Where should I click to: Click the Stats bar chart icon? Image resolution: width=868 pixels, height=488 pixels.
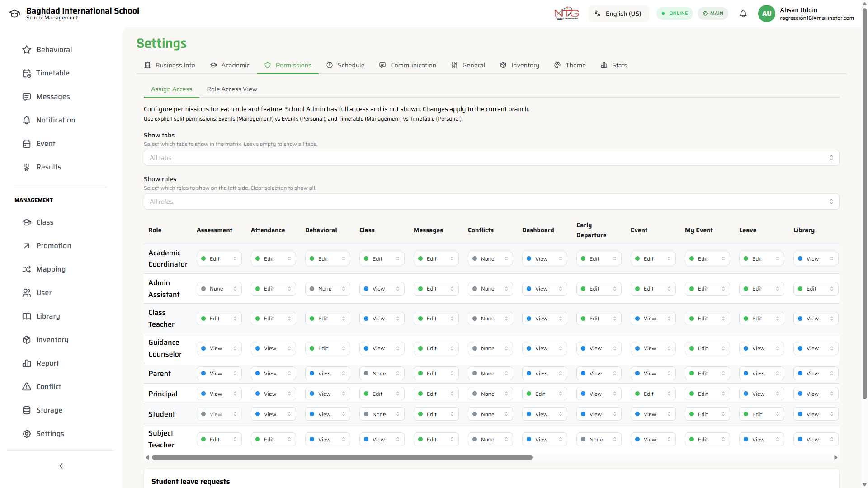coord(604,66)
